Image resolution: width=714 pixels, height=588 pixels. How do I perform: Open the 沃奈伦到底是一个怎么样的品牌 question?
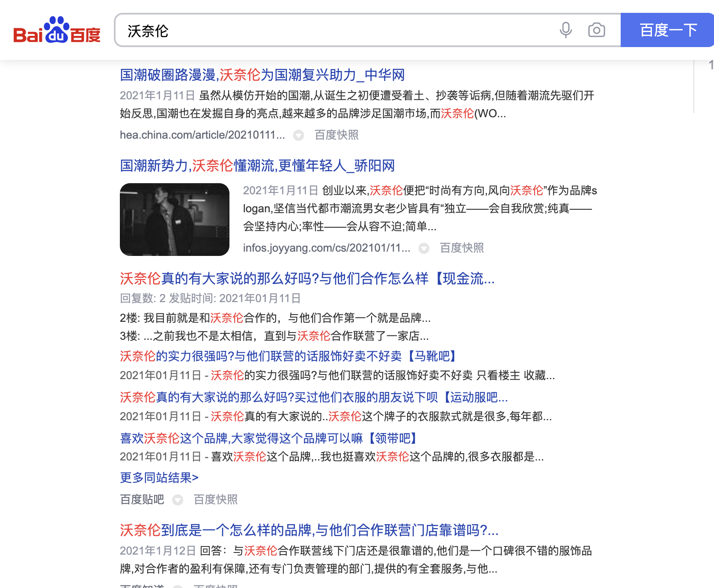(309, 532)
